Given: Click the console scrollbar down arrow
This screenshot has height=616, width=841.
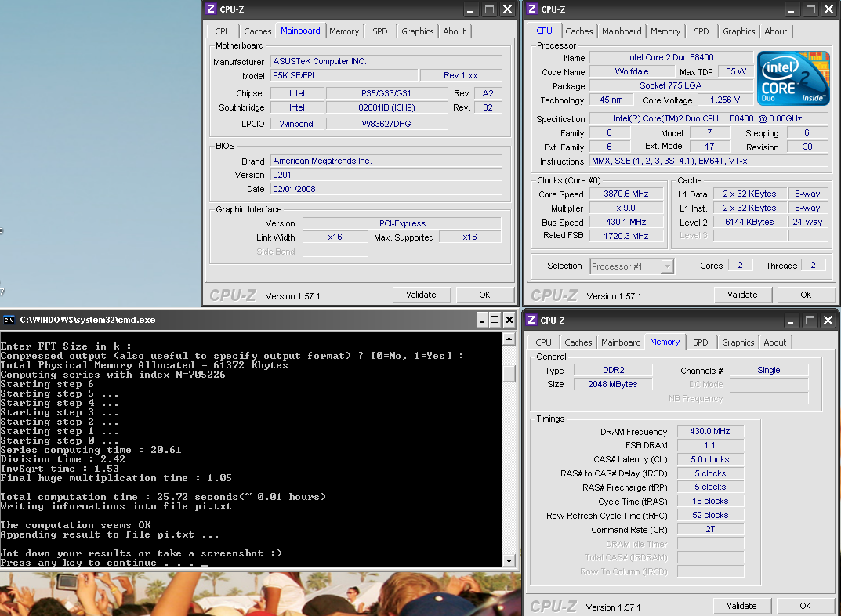Looking at the screenshot, I should coord(509,561).
